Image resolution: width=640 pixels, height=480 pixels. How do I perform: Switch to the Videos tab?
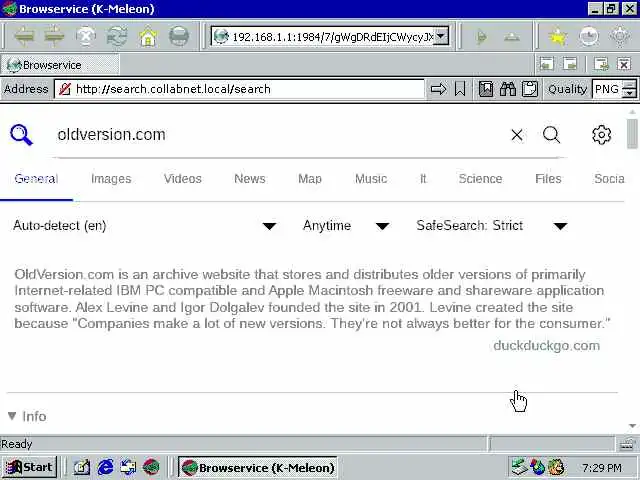[182, 179]
